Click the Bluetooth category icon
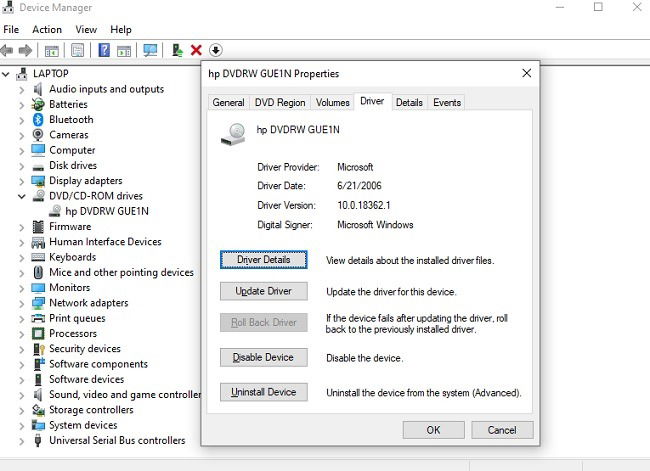The width and height of the screenshot is (650, 471). pos(38,119)
